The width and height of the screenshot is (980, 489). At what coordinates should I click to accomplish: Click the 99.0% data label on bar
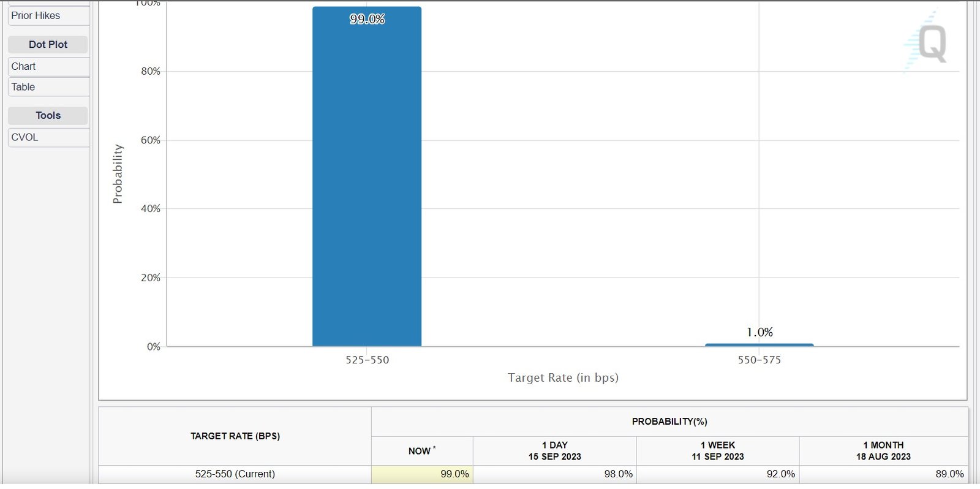367,20
